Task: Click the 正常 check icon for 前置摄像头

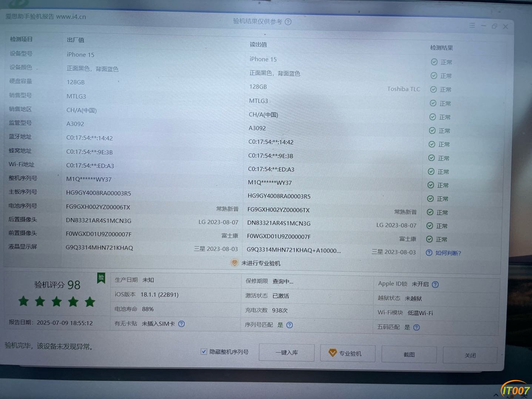Action: [x=429, y=239]
